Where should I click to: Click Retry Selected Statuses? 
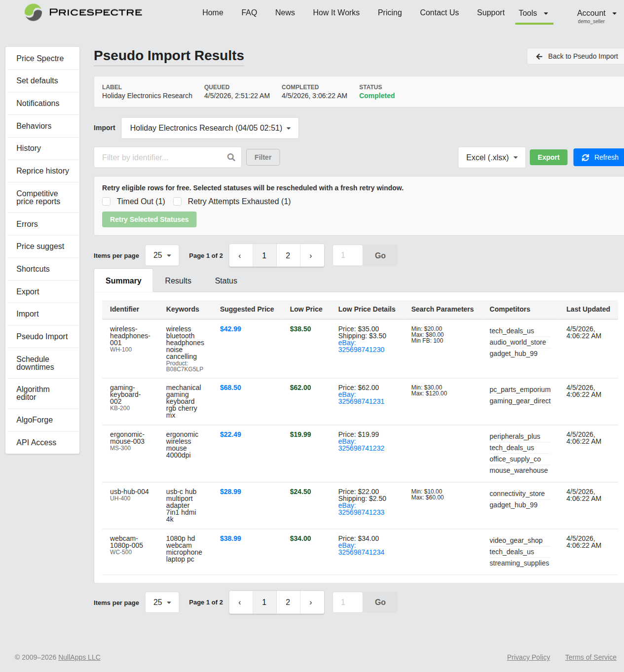coord(149,219)
